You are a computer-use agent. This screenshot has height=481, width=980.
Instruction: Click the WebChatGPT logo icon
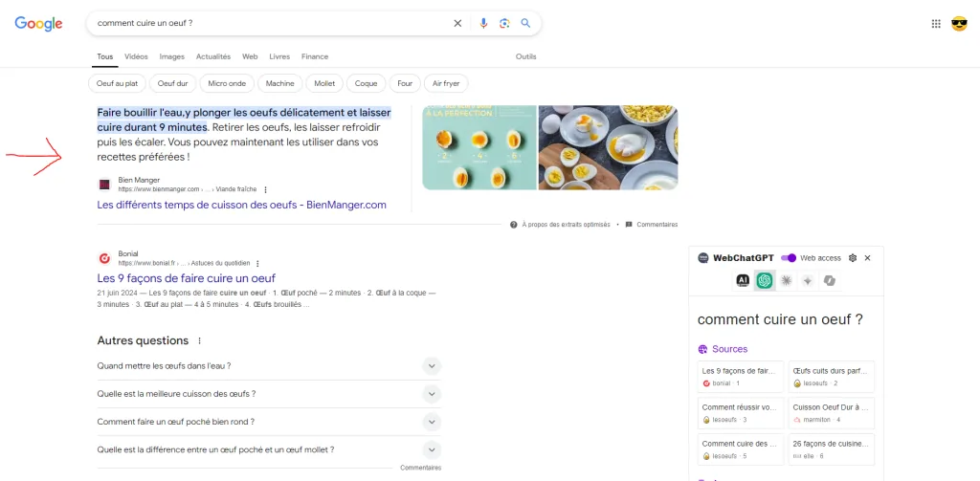click(x=703, y=258)
